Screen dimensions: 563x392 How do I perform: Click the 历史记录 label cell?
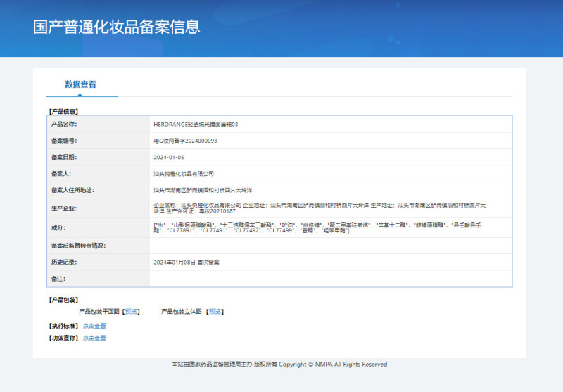pyautogui.click(x=99, y=263)
